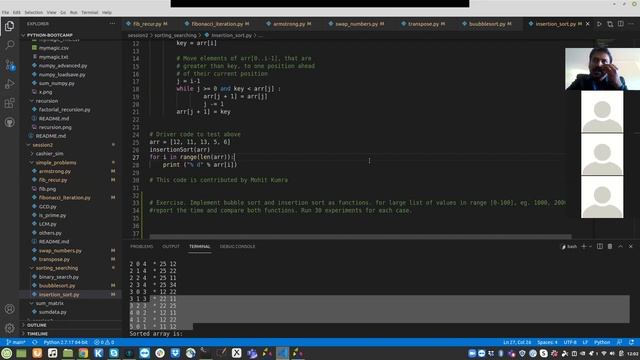Viewport: 640px width, 360px height.
Task: Click the system menu icon on taskbar
Action: 6,353
